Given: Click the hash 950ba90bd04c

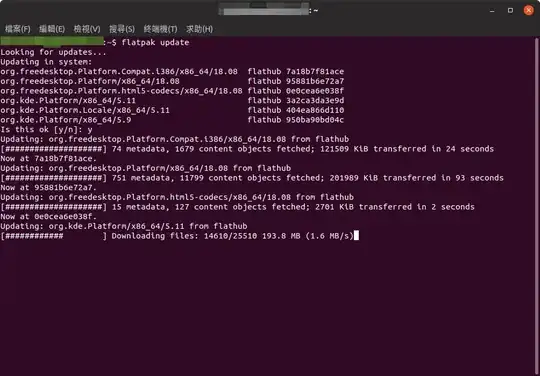Looking at the screenshot, I should coord(315,119).
